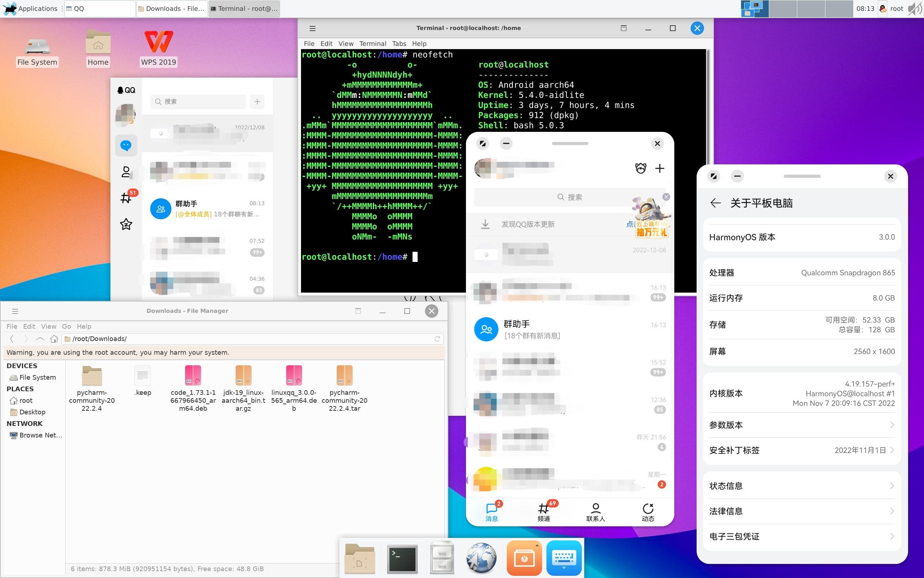Open the Edit menu in Terminal
The height and width of the screenshot is (578, 924).
click(326, 44)
